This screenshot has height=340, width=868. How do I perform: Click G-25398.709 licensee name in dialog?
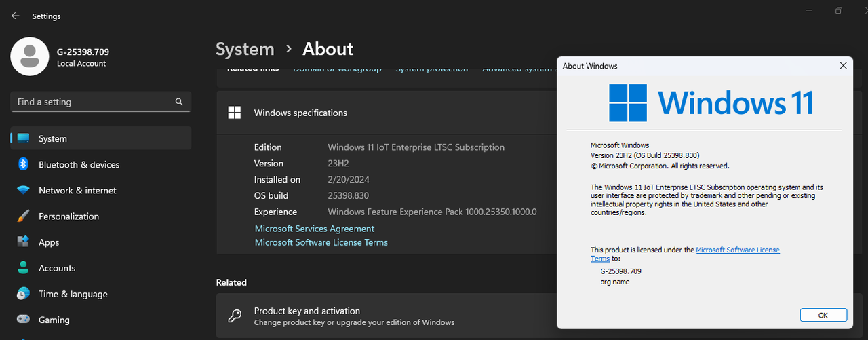click(620, 271)
